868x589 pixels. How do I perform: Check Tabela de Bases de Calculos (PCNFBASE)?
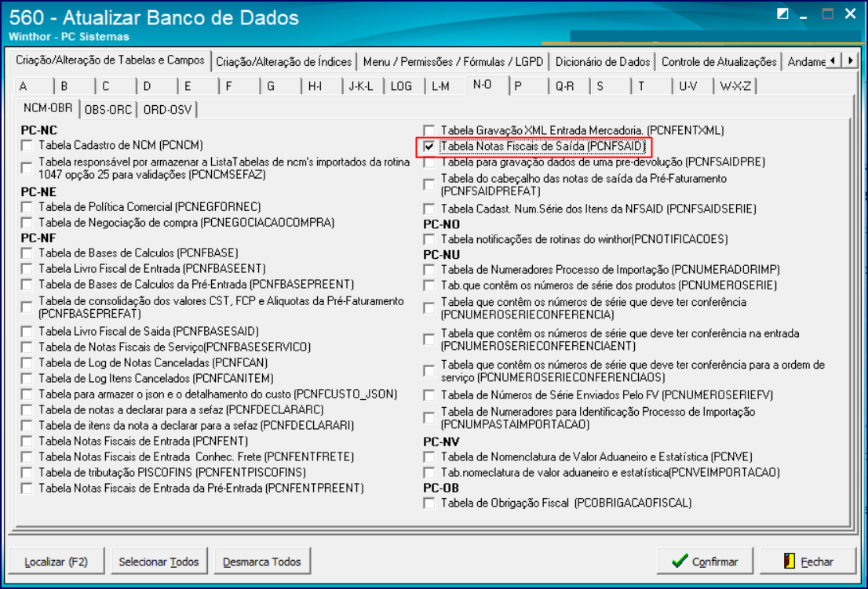27,253
